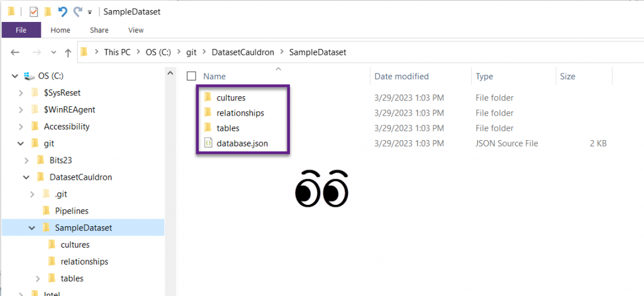Collapse the OS (C:) tree node
This screenshot has width=644, height=296.
(x=15, y=76)
